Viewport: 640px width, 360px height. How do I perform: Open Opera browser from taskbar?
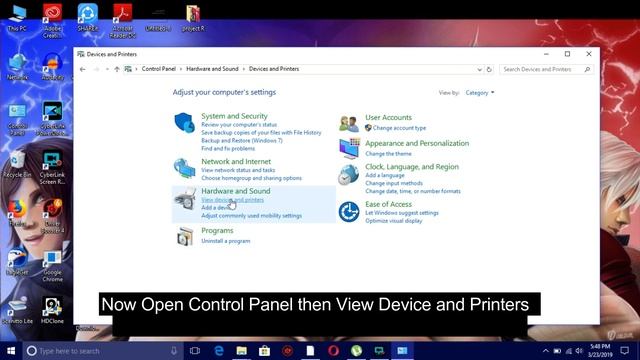[x=333, y=351]
